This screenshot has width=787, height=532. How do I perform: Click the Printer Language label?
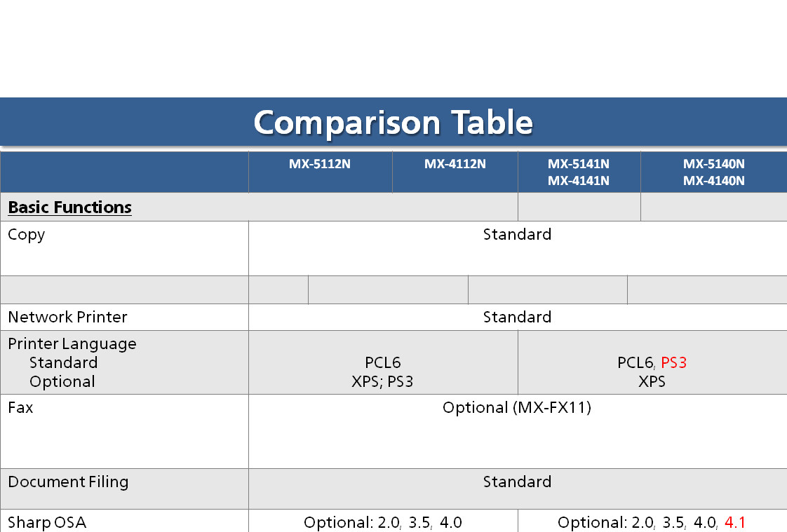click(x=72, y=343)
